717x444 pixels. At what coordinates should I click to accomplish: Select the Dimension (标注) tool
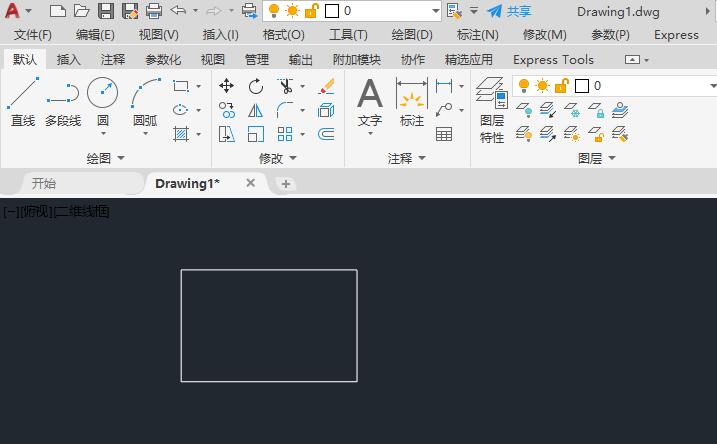click(x=412, y=102)
